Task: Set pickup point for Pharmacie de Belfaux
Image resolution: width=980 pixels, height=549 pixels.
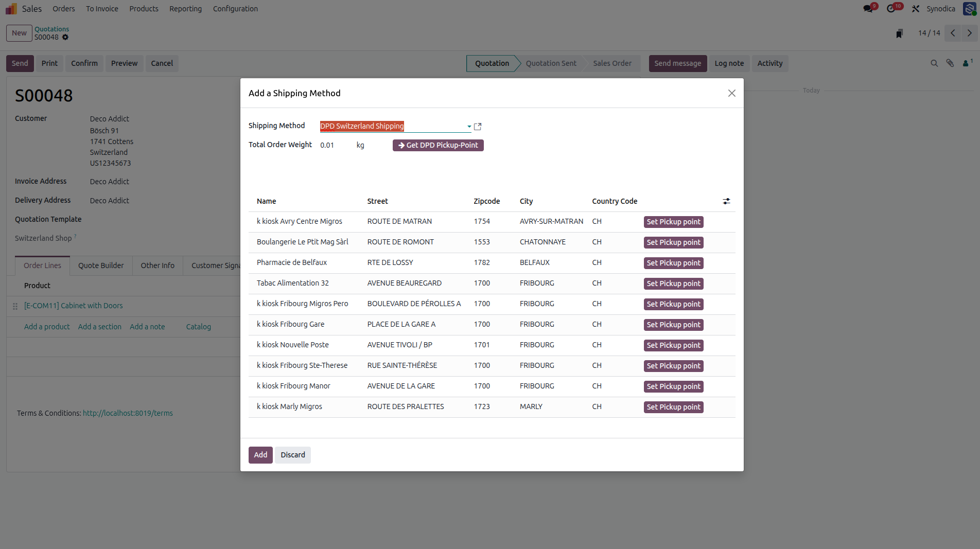Action: tap(673, 263)
